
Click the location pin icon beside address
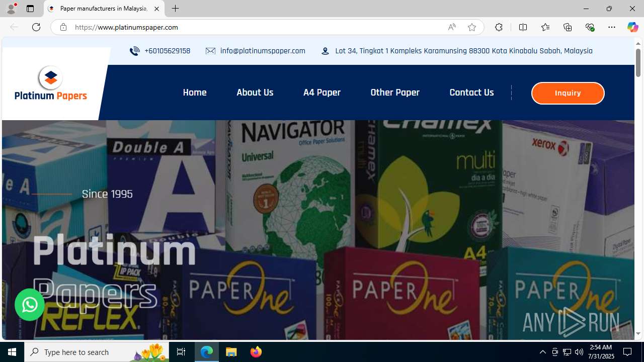pos(326,51)
